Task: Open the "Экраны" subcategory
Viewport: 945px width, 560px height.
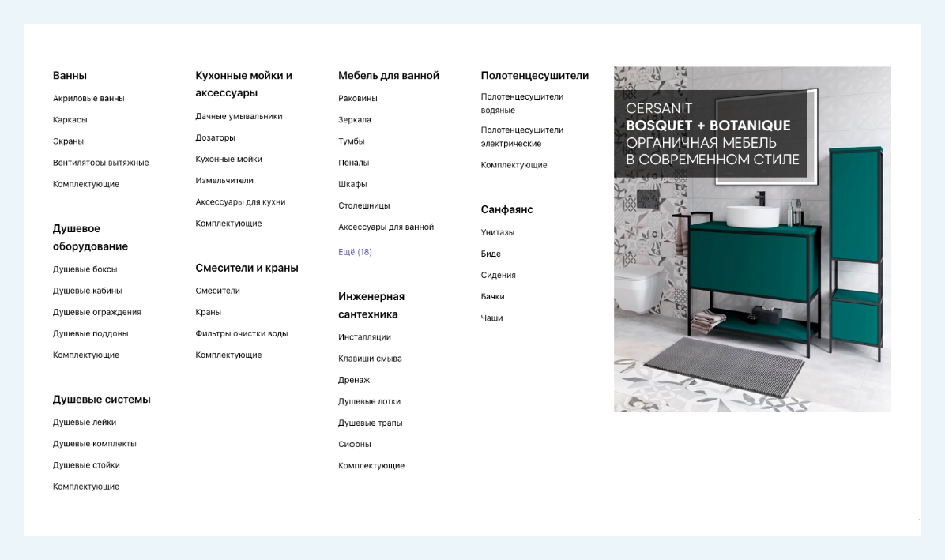Action: [68, 141]
